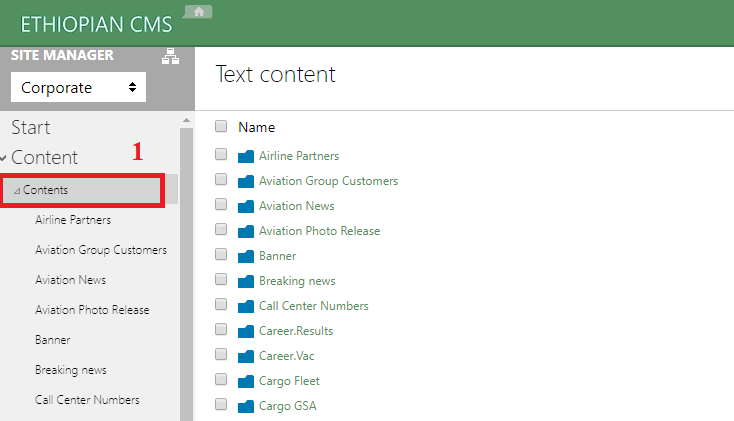Select Aviation Photo Release in the sidebar tree
The width and height of the screenshot is (734, 421).
pyautogui.click(x=92, y=310)
